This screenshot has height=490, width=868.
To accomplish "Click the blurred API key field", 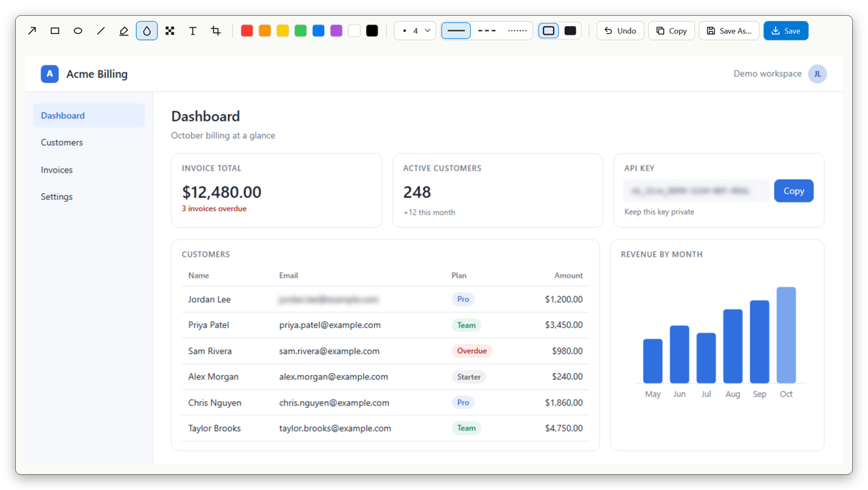I will (x=696, y=191).
